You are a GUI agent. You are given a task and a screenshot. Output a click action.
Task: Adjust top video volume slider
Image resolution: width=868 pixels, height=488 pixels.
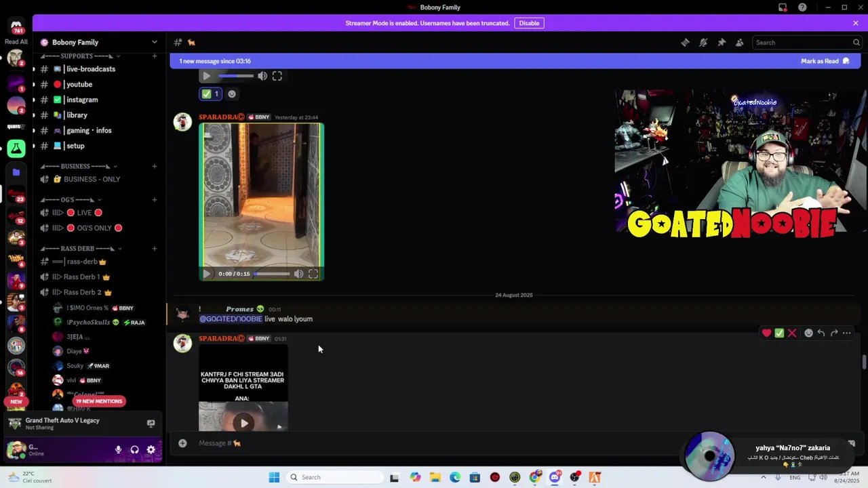click(236, 76)
